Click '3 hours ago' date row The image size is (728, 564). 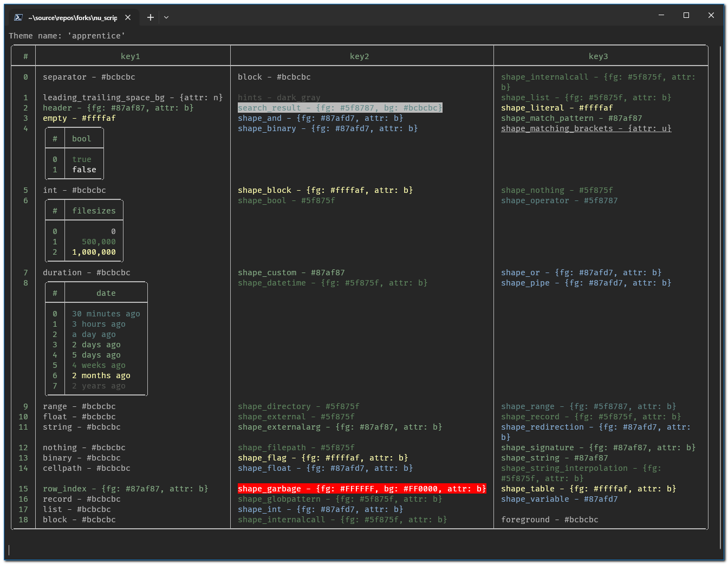click(99, 324)
